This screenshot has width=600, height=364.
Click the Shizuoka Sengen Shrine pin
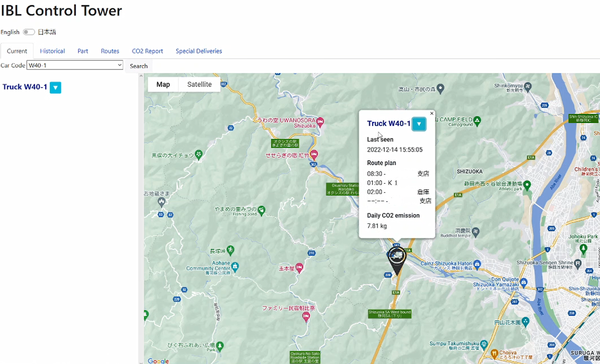[x=578, y=263]
